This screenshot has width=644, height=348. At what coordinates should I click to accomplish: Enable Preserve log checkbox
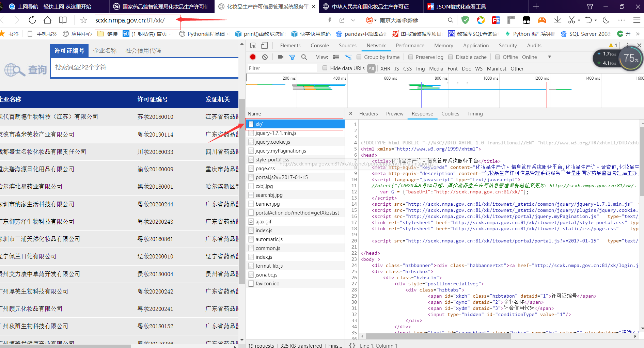coord(411,57)
